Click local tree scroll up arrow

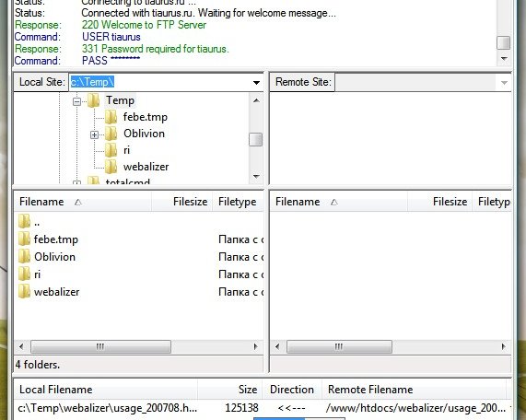(x=256, y=100)
